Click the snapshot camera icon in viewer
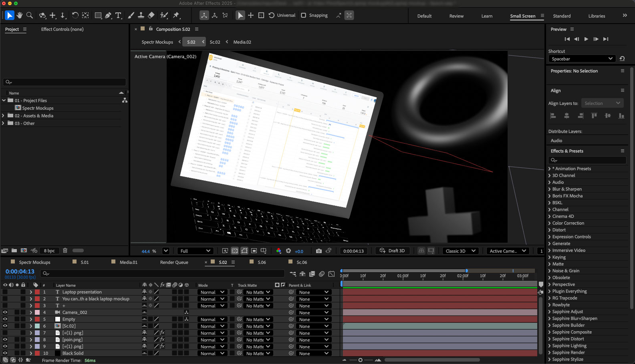Screen dimensions: 635x364 (x=319, y=251)
